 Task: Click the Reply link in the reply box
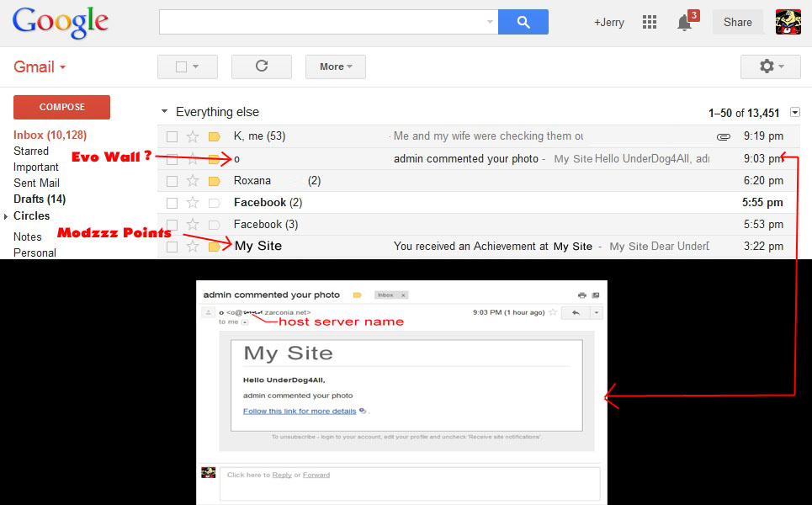pyautogui.click(x=282, y=475)
